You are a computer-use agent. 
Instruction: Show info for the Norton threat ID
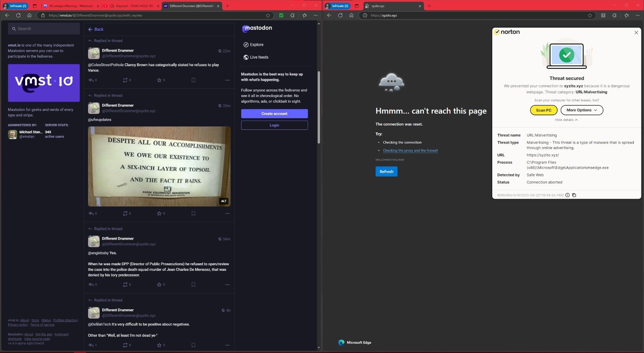(567, 195)
